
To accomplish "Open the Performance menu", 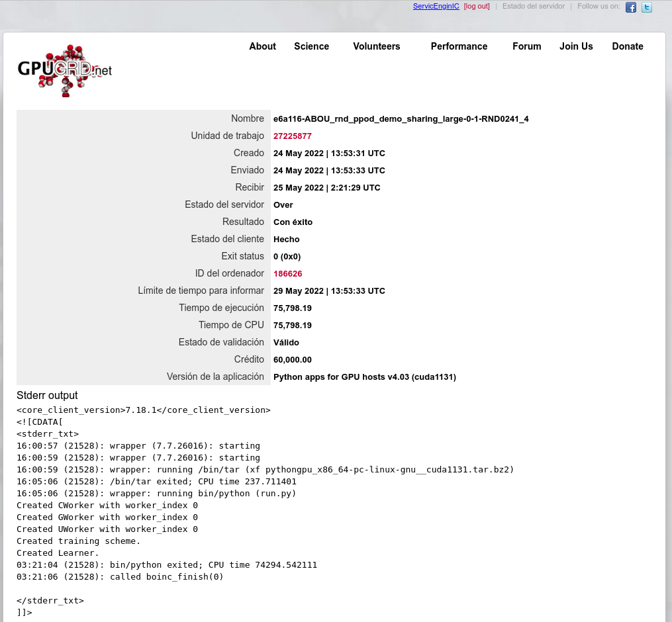I will (459, 46).
